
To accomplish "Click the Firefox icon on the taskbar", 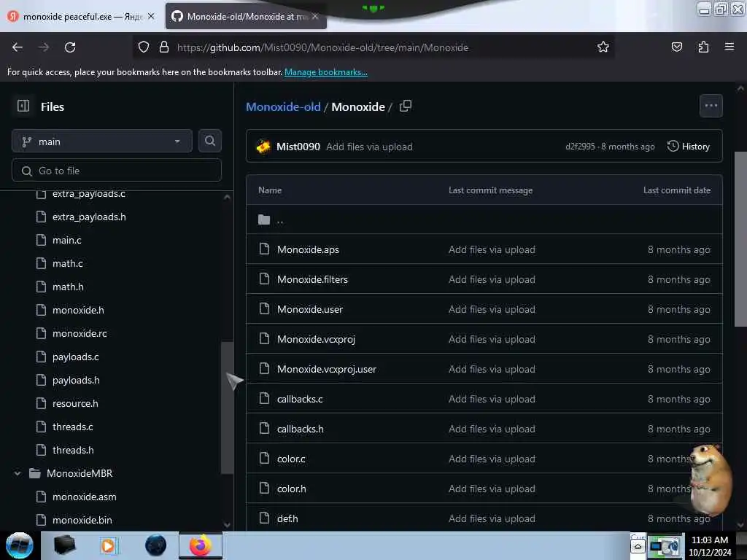I will [201, 545].
